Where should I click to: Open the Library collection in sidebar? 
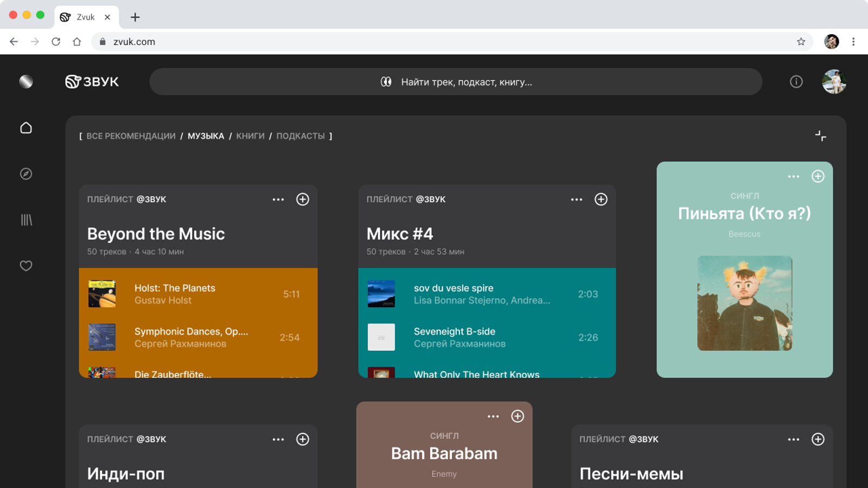coord(26,220)
